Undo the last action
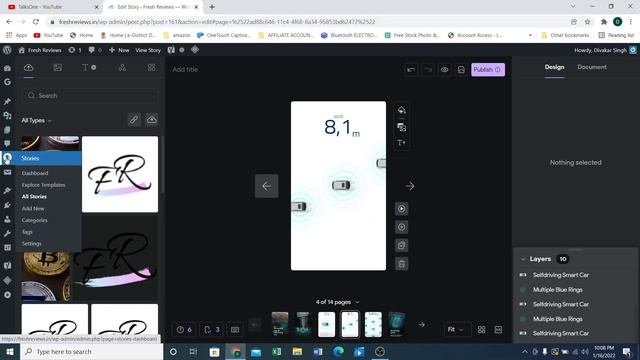Image resolution: width=640 pixels, height=360 pixels. [411, 70]
